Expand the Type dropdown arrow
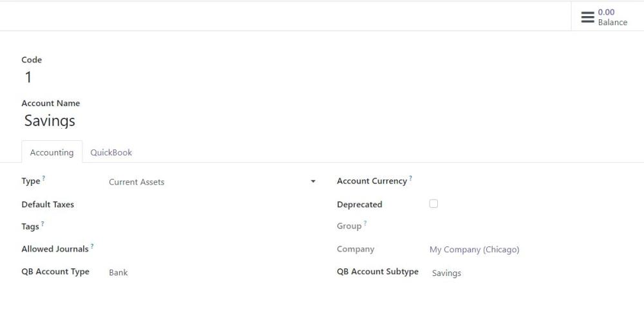Image resolution: width=644 pixels, height=314 pixels. [x=313, y=181]
